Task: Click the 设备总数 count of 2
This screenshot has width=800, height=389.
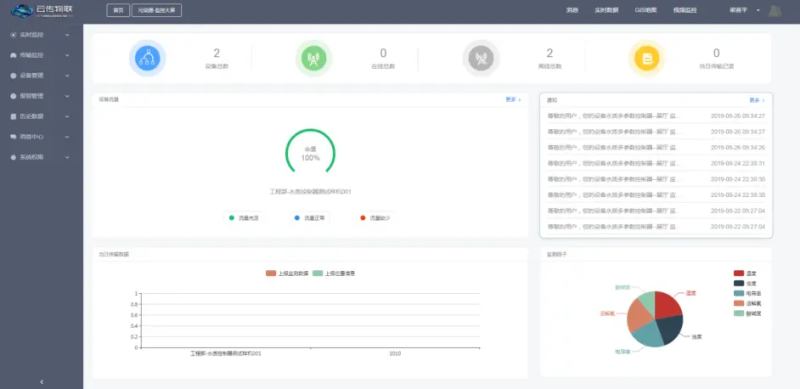Action: pos(216,53)
